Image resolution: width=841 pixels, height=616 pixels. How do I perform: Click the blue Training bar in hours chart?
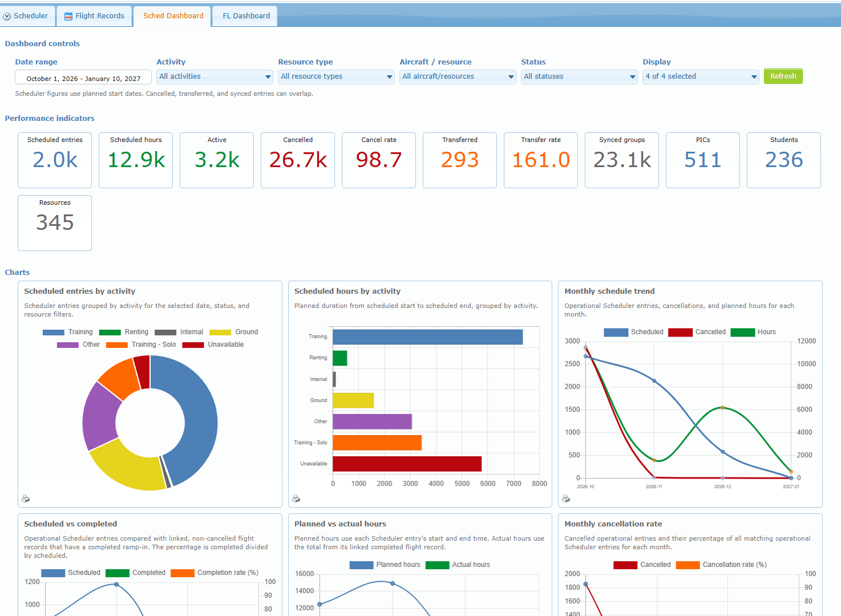pos(427,337)
